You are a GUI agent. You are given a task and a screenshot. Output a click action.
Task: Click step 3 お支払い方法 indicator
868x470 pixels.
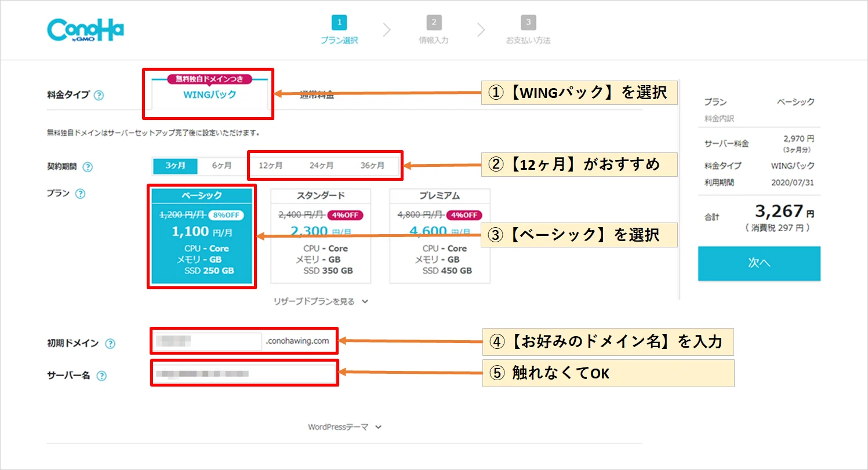coord(528,30)
